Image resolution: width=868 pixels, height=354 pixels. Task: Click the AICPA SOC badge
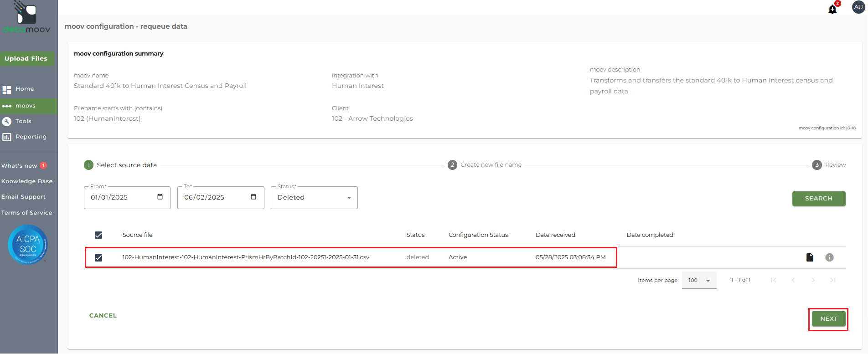pyautogui.click(x=28, y=245)
